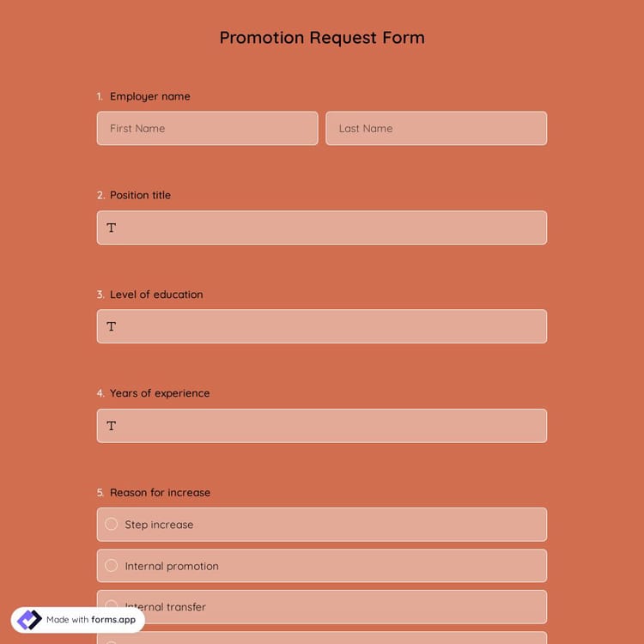Click question number 1 beside Employer name
The image size is (644, 644).
(x=100, y=97)
